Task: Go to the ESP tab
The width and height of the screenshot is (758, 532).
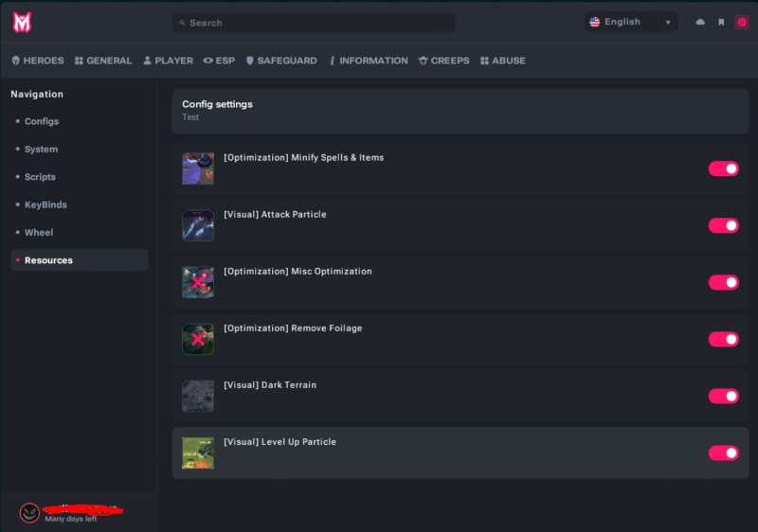Action: (x=219, y=61)
